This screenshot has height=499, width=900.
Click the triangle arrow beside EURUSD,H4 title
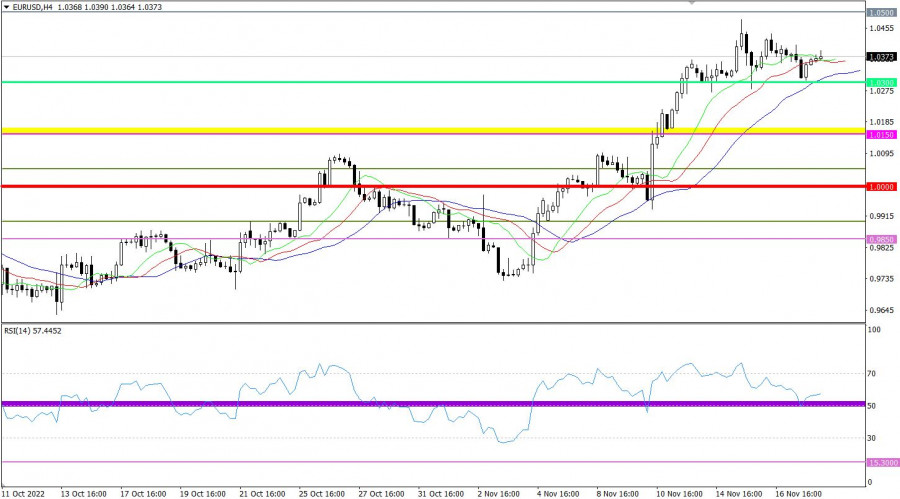pos(5,5)
